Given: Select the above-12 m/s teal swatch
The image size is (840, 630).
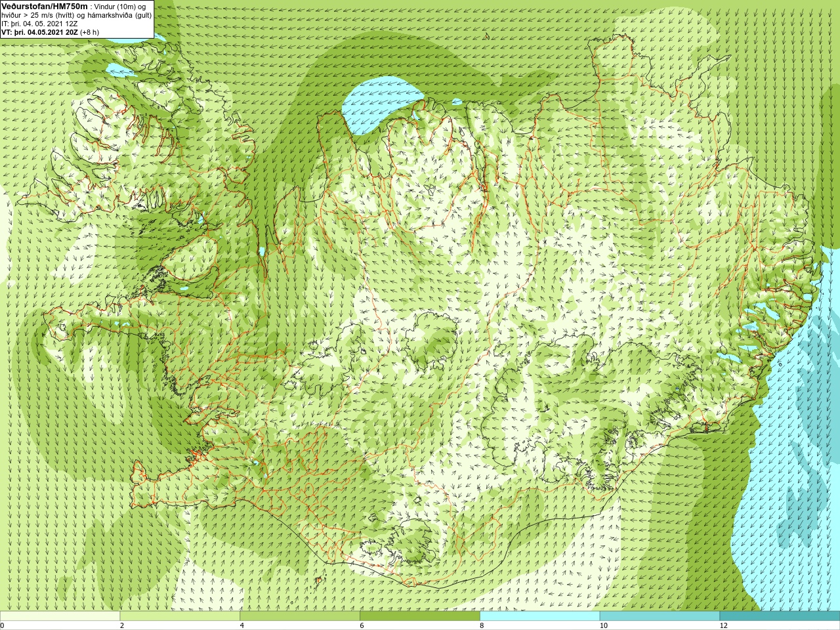Looking at the screenshot, I should coord(780,616).
